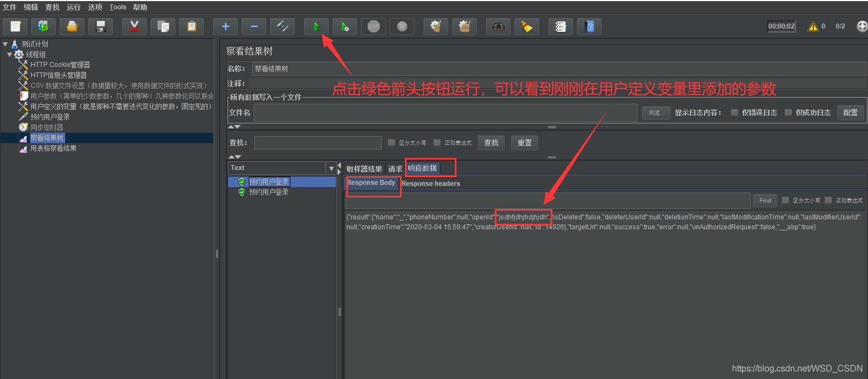Screen dimensions: 868x379
Task: Click the 浏览 browse button
Action: point(656,112)
